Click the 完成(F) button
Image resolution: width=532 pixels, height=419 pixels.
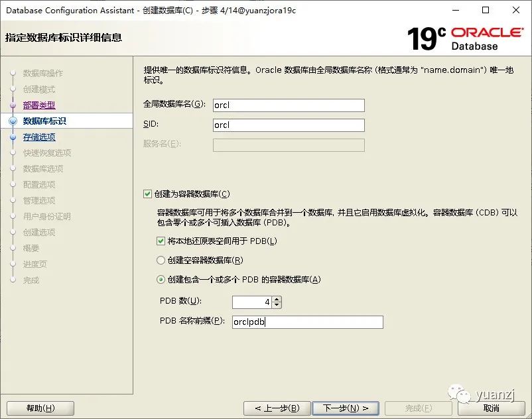[x=419, y=408]
